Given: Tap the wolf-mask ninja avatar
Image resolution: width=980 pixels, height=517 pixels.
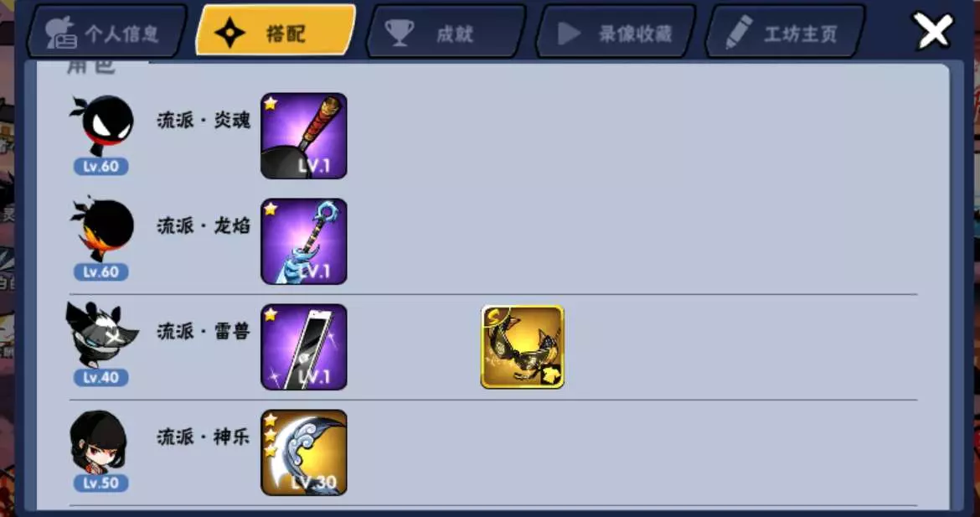Looking at the screenshot, I should 101,334.
